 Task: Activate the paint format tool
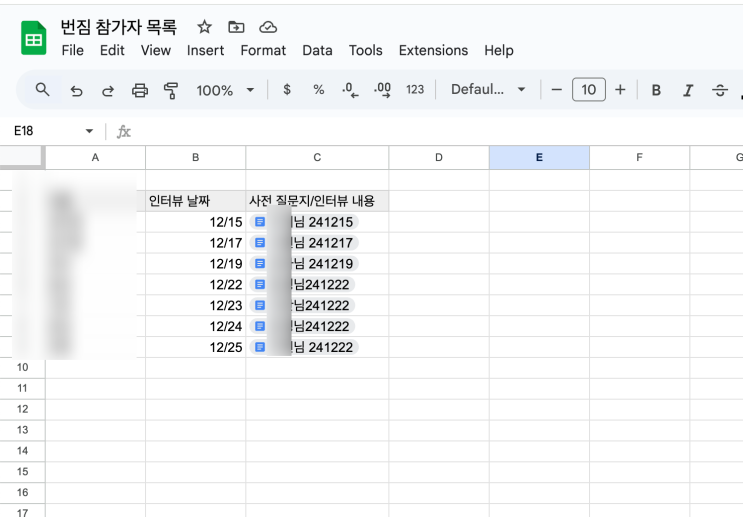click(x=171, y=90)
